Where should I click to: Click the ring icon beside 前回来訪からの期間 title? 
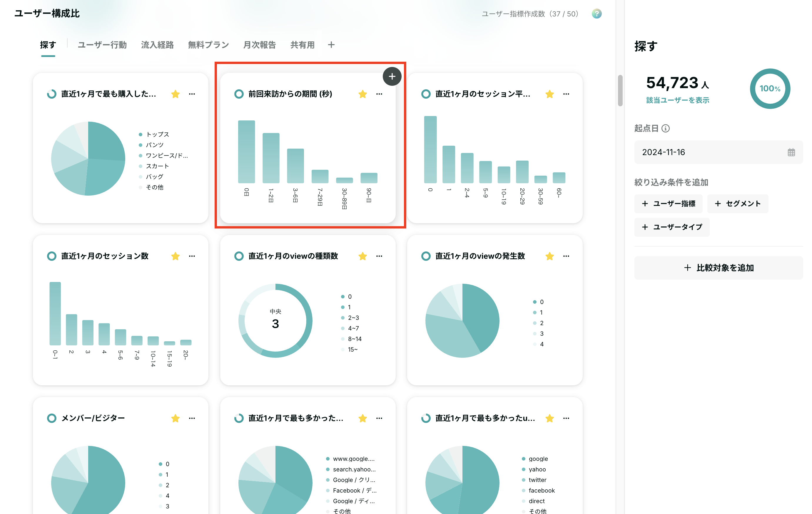[x=239, y=94]
